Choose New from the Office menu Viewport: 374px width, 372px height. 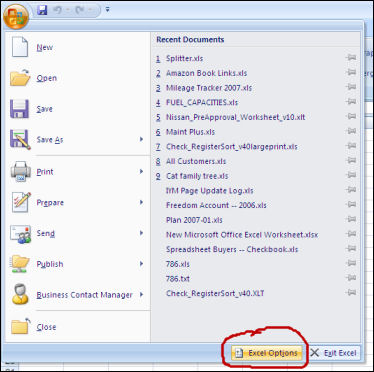click(x=45, y=47)
